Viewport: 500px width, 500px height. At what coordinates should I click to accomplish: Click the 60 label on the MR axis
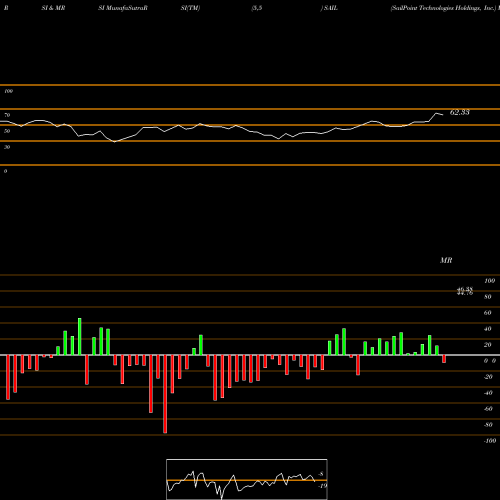488,313
